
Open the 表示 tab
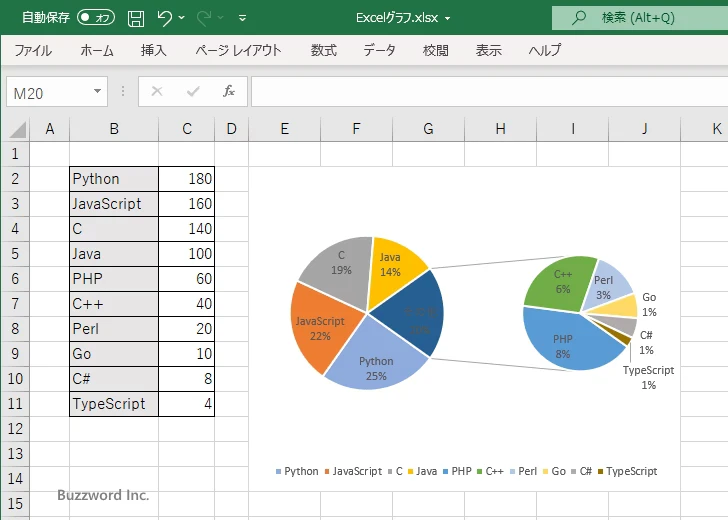[488, 50]
